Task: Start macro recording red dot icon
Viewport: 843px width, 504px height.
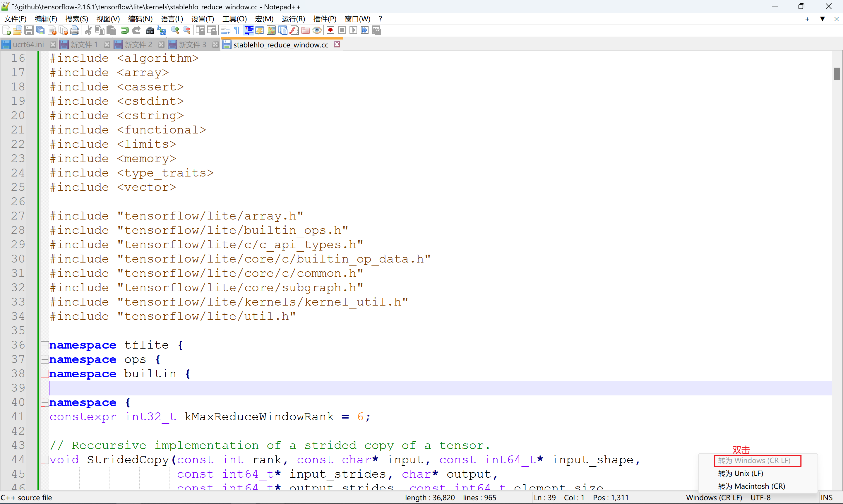Action: click(x=330, y=30)
